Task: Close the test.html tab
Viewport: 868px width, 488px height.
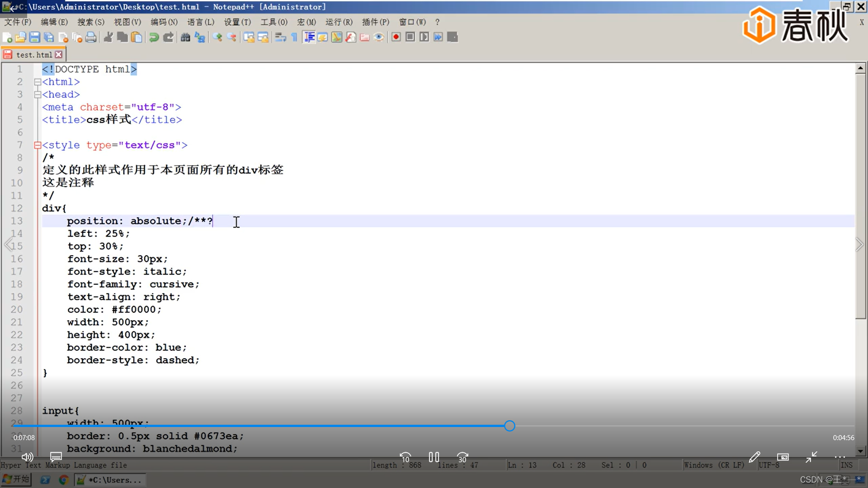Action: tap(59, 55)
